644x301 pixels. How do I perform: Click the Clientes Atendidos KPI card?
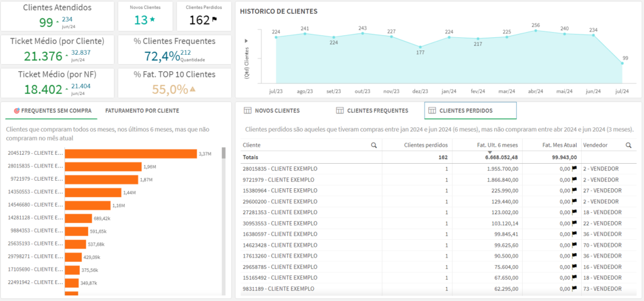click(x=57, y=16)
